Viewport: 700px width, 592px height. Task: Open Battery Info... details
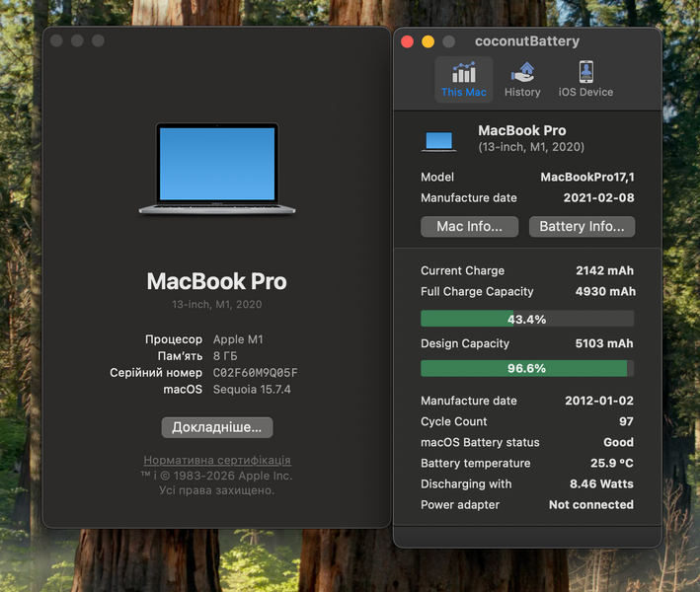(582, 227)
